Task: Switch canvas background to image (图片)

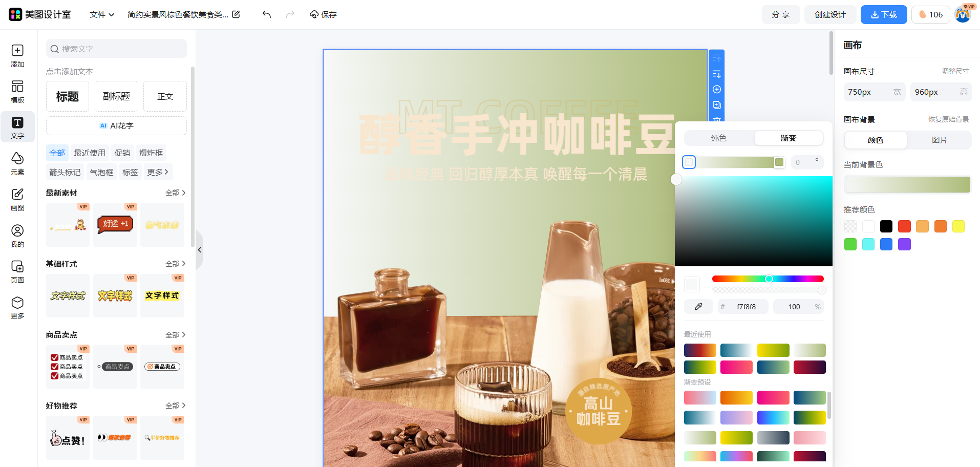Action: tap(939, 140)
